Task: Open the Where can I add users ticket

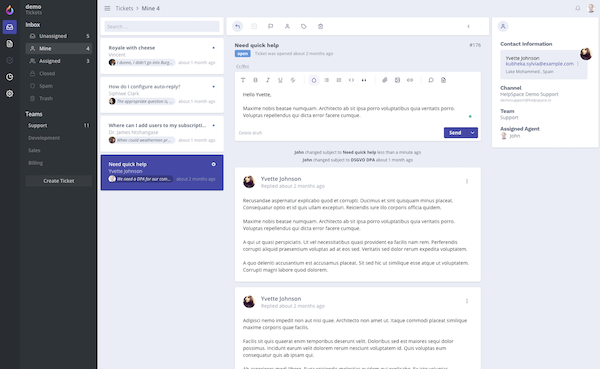Action: click(162, 133)
